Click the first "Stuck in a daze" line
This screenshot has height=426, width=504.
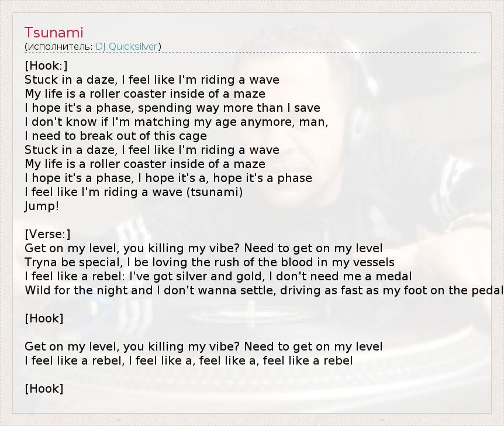pyautogui.click(x=152, y=80)
